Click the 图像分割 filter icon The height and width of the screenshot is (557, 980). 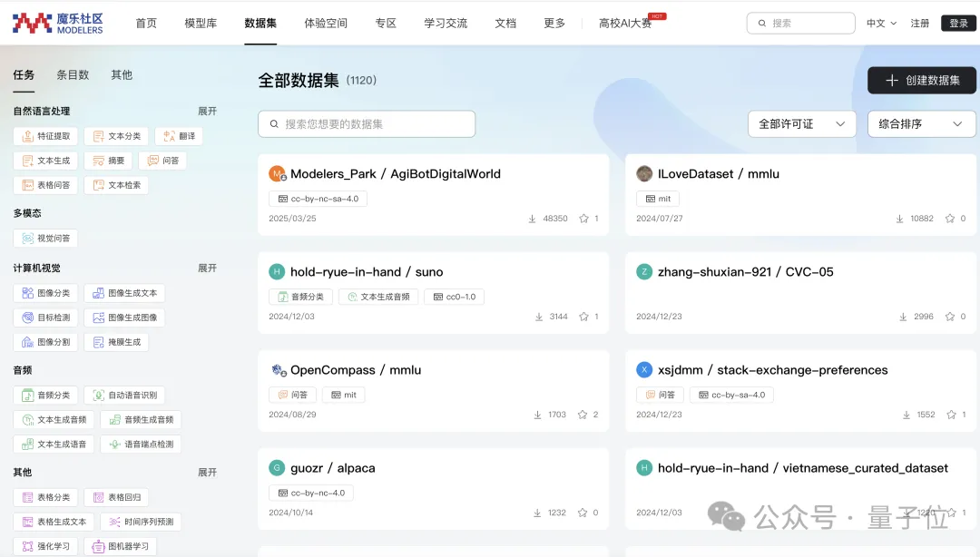click(x=44, y=341)
